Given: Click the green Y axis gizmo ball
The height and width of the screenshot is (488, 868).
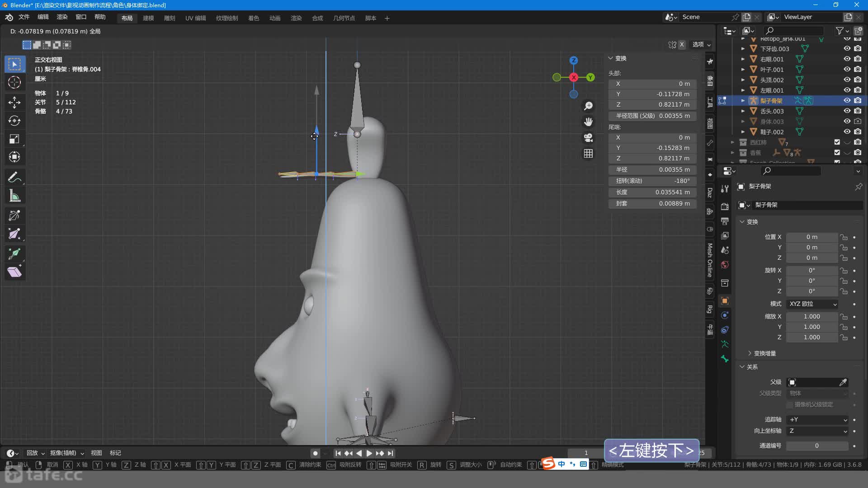Looking at the screenshot, I should 590,77.
